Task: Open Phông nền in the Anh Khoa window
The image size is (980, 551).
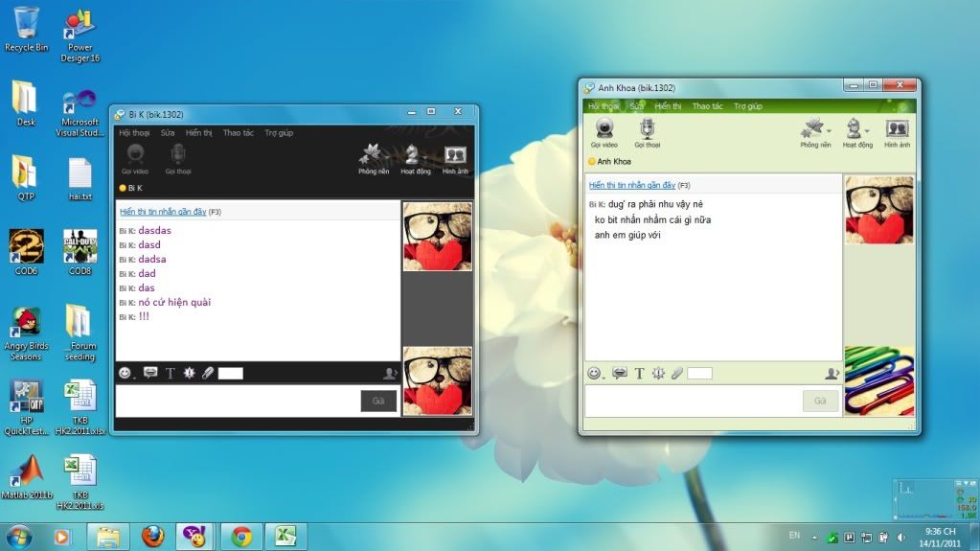Action: click(x=815, y=132)
